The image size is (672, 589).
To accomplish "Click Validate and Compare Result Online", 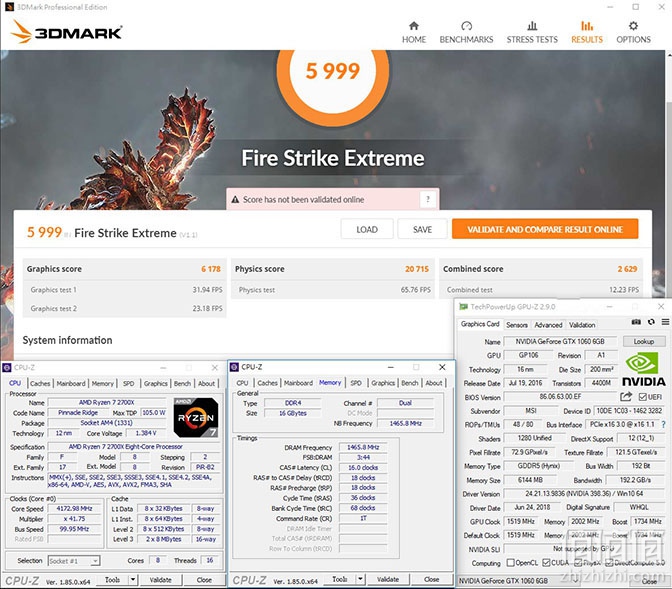I will tap(545, 229).
